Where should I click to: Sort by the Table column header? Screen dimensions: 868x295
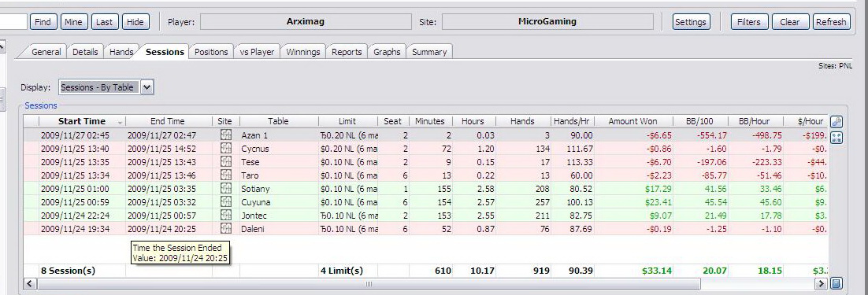point(279,121)
